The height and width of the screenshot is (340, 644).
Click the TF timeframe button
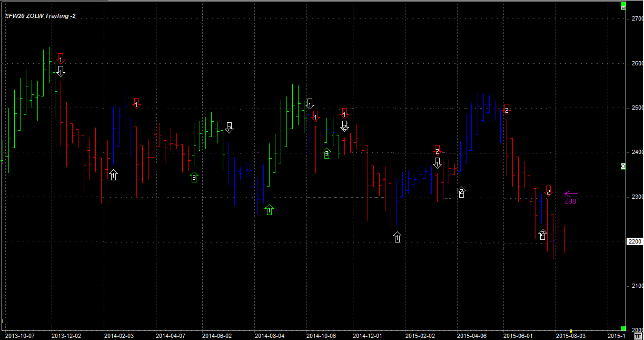(x=638, y=336)
